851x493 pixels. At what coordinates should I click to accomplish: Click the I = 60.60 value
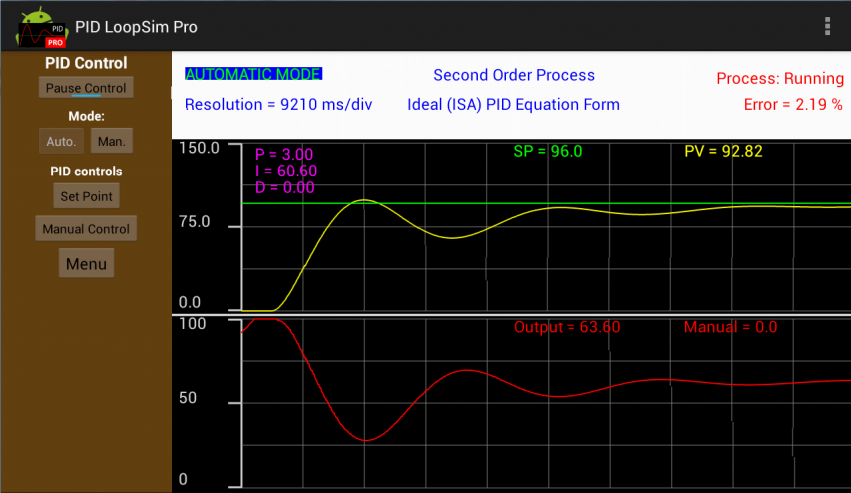[x=286, y=171]
